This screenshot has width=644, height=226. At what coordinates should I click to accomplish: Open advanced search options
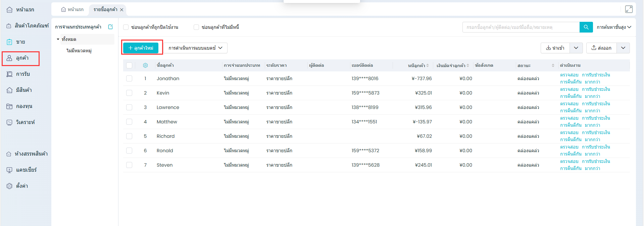613,27
